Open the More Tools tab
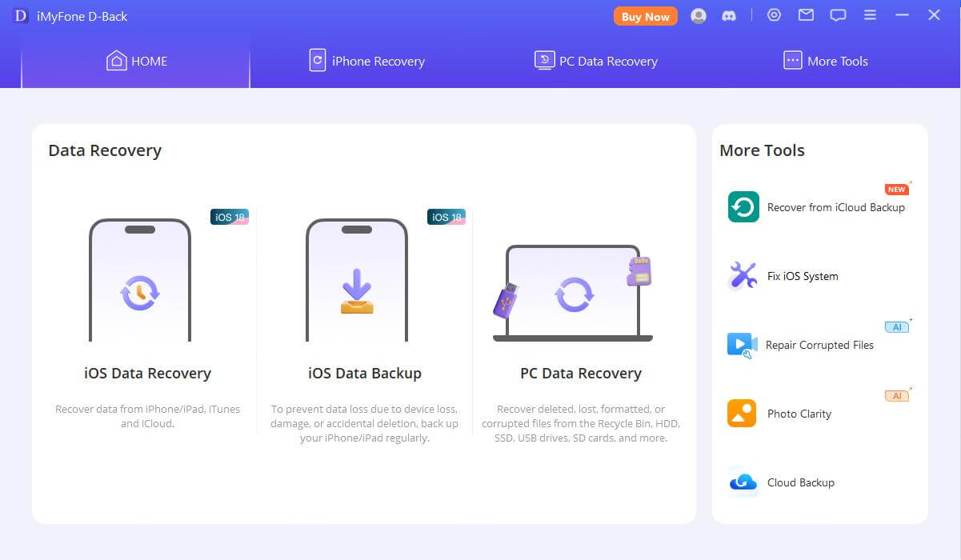This screenshot has height=560, width=961. click(x=825, y=61)
